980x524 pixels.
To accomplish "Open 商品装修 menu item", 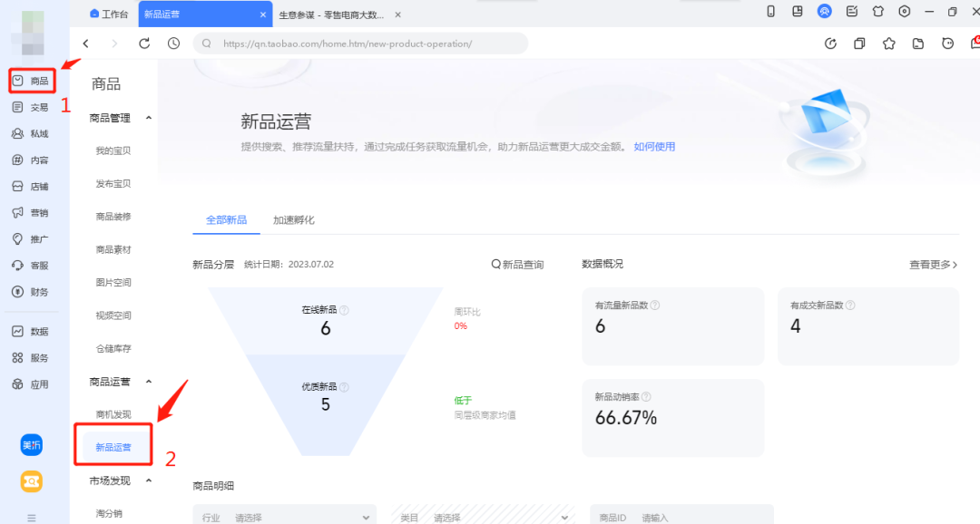I will [x=113, y=217].
